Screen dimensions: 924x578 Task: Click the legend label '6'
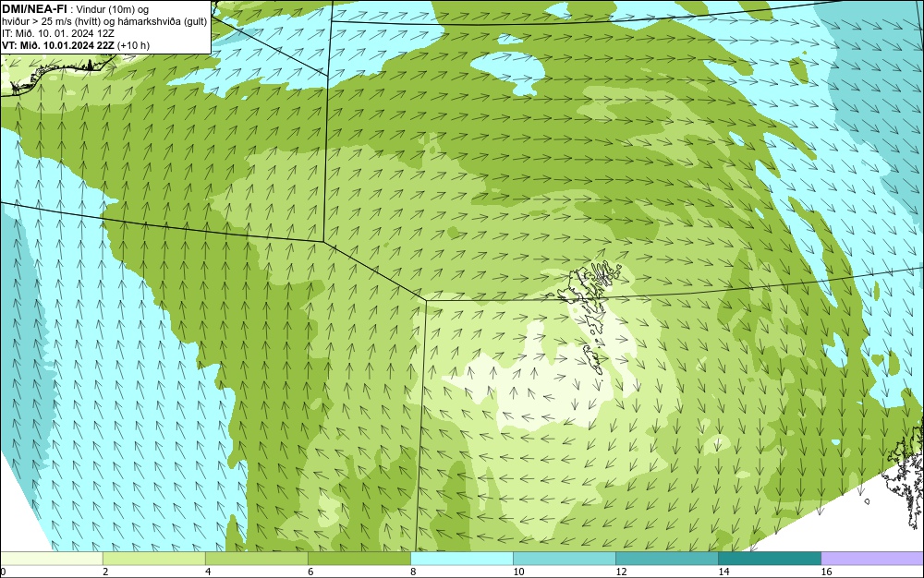click(x=310, y=572)
